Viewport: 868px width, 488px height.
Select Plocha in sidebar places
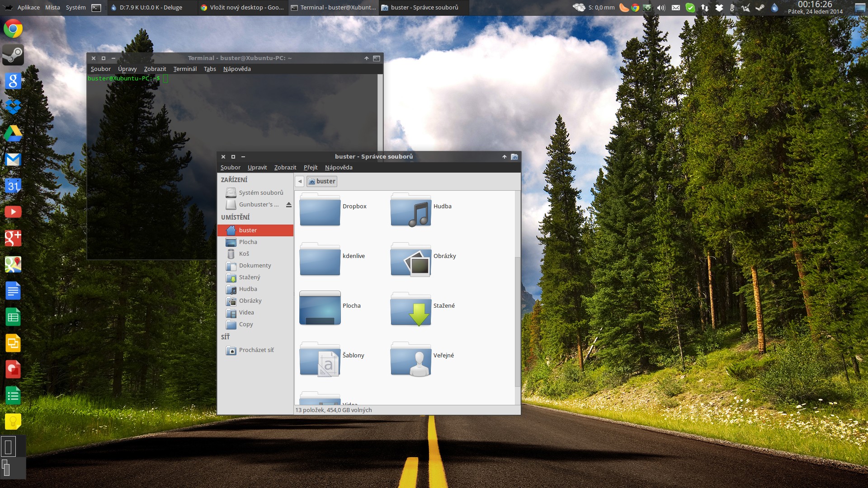255,242
